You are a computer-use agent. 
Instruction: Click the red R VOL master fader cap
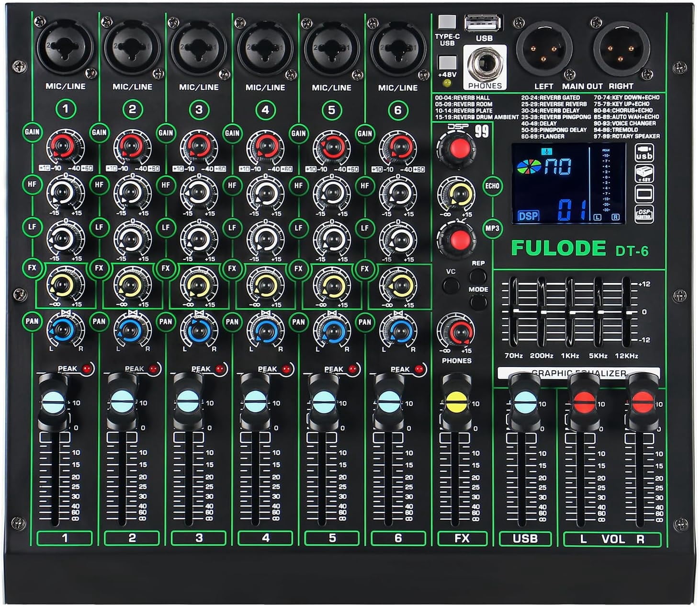(642, 402)
